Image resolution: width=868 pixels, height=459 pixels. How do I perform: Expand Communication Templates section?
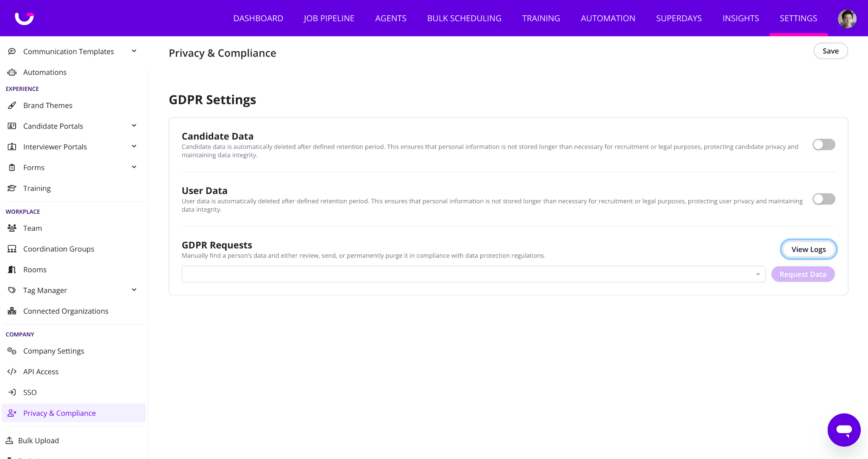coord(134,51)
